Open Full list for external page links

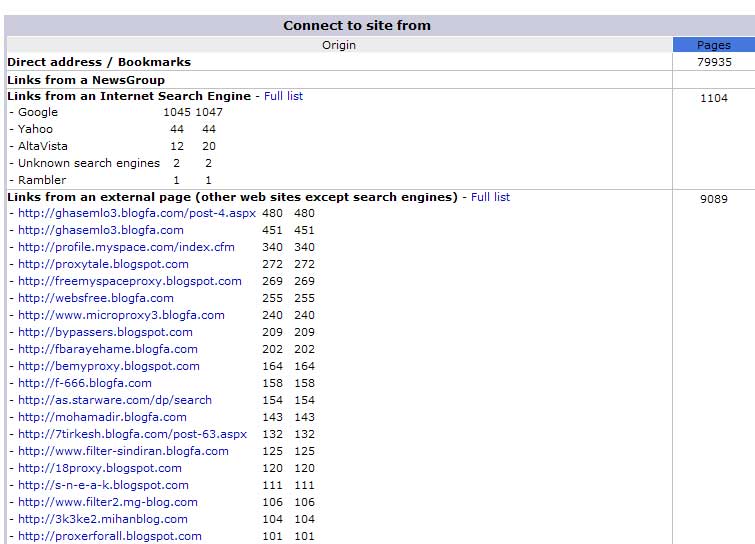pos(490,197)
